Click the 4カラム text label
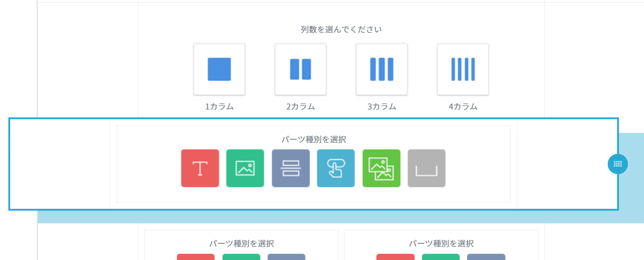The height and width of the screenshot is (260, 644). pos(463,107)
